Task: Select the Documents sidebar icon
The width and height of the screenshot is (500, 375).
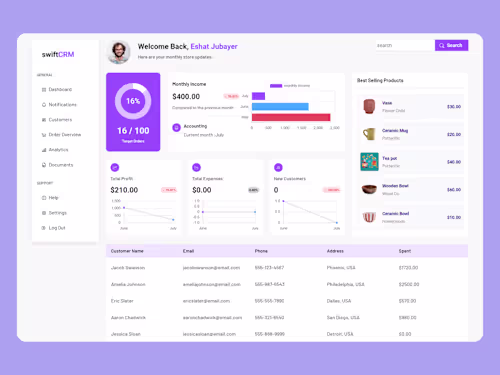Action: pyautogui.click(x=44, y=165)
